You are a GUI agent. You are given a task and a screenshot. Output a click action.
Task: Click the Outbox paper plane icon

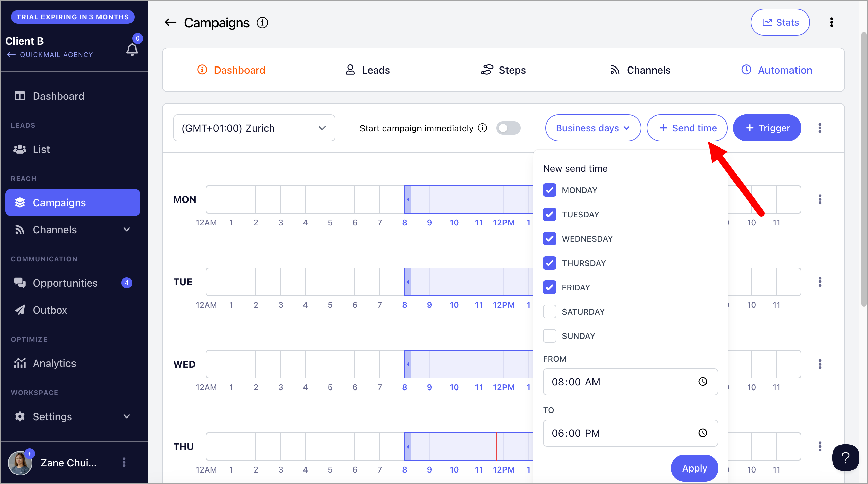point(20,310)
